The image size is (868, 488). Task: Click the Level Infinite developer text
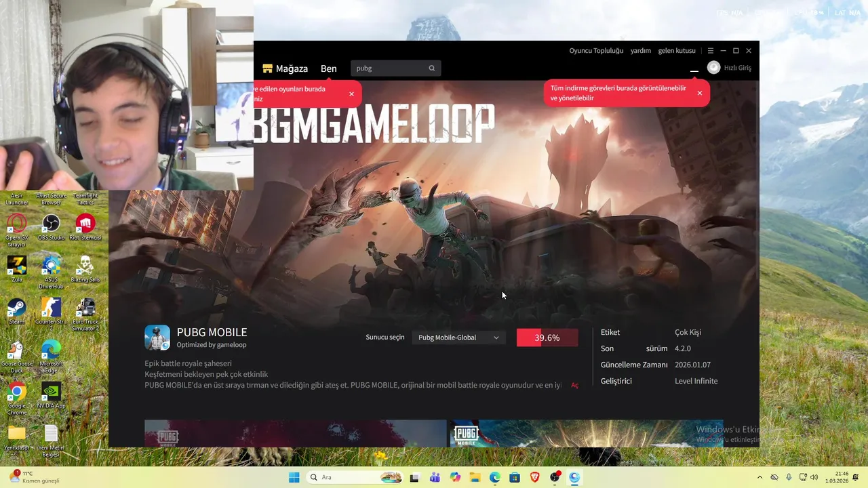pyautogui.click(x=696, y=381)
